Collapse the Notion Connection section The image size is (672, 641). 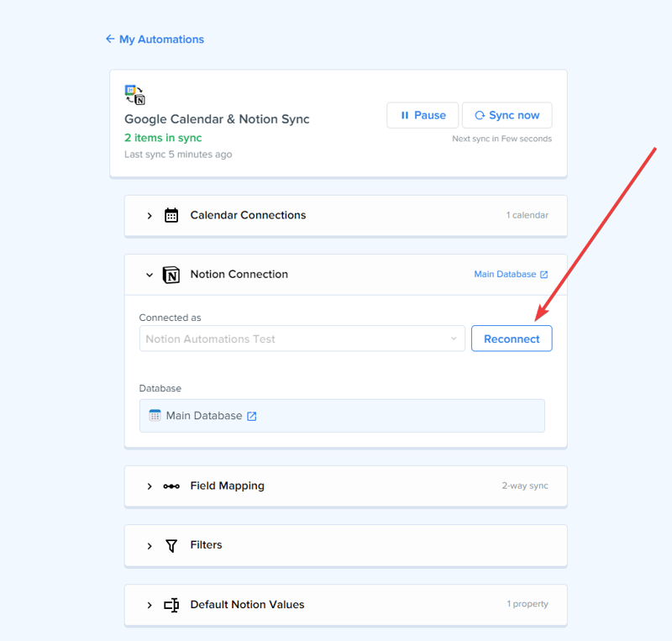coord(150,275)
